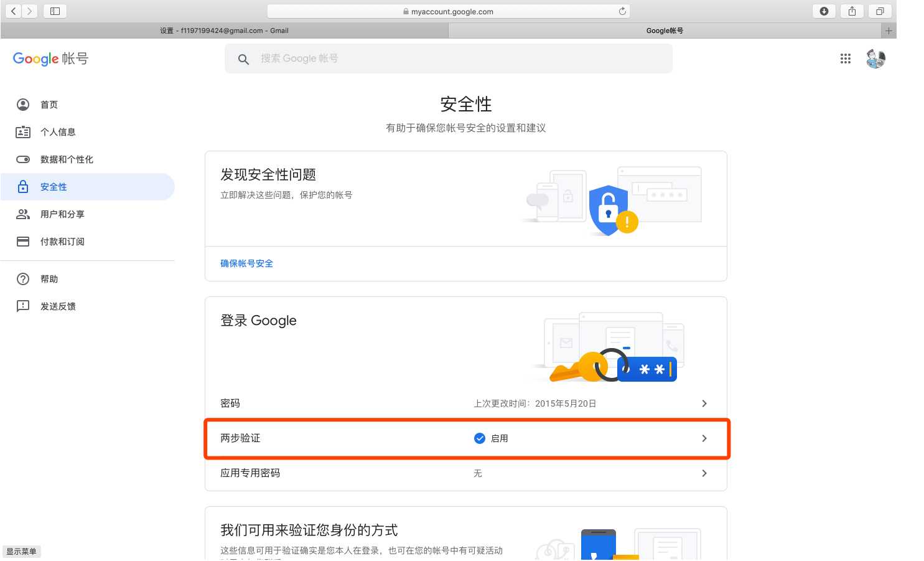Click the 无 value in 应用专用密码 row
924x561 pixels.
pyautogui.click(x=478, y=473)
